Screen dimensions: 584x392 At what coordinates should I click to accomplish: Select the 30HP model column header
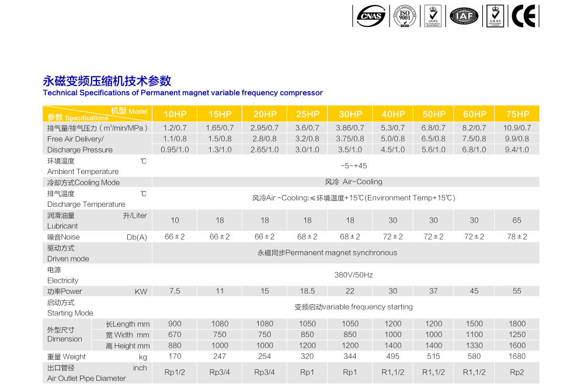point(350,114)
